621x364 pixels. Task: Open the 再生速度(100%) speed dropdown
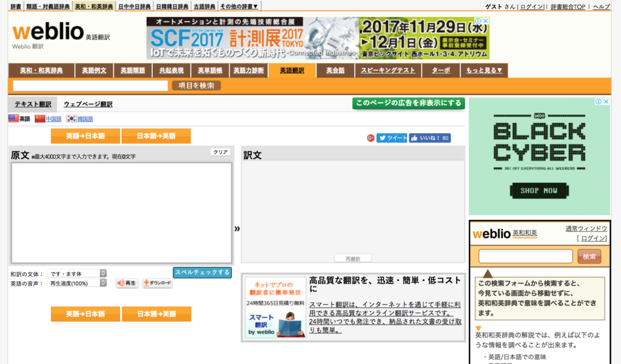(77, 283)
